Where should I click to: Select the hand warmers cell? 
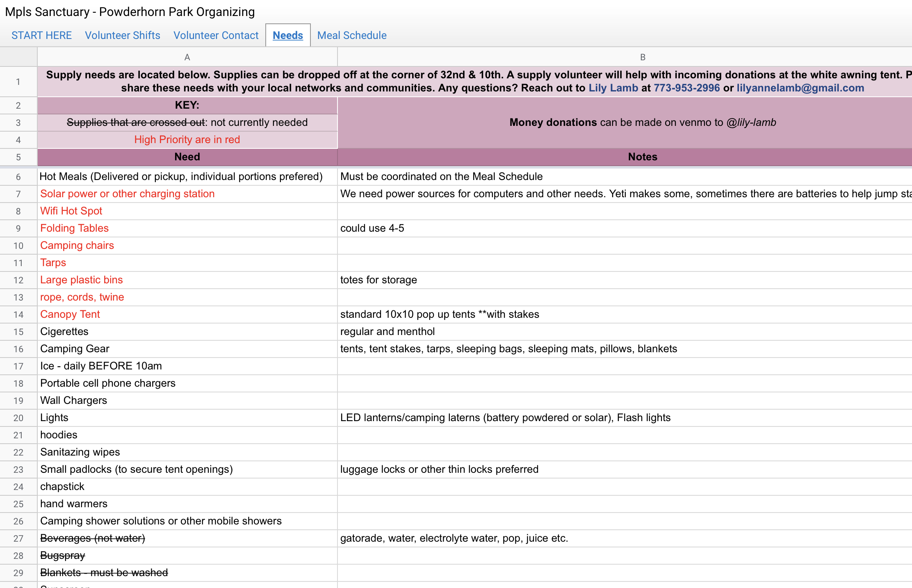(x=187, y=504)
